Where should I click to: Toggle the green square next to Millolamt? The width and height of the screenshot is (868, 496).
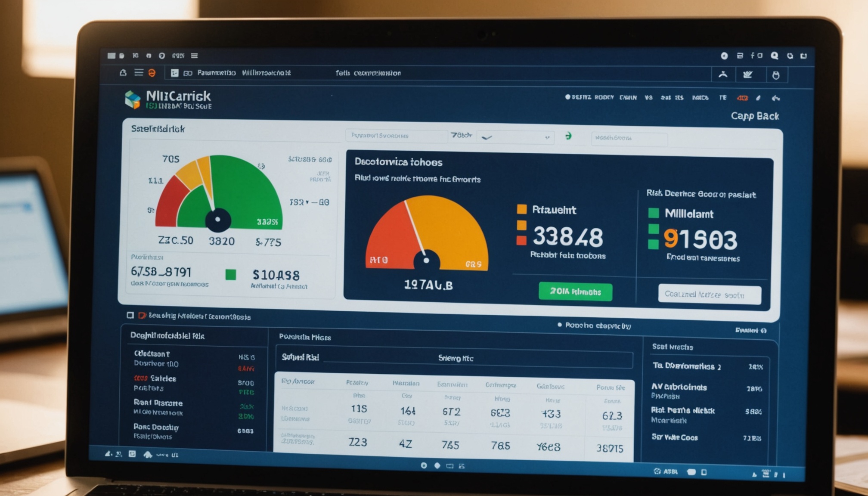pyautogui.click(x=654, y=213)
